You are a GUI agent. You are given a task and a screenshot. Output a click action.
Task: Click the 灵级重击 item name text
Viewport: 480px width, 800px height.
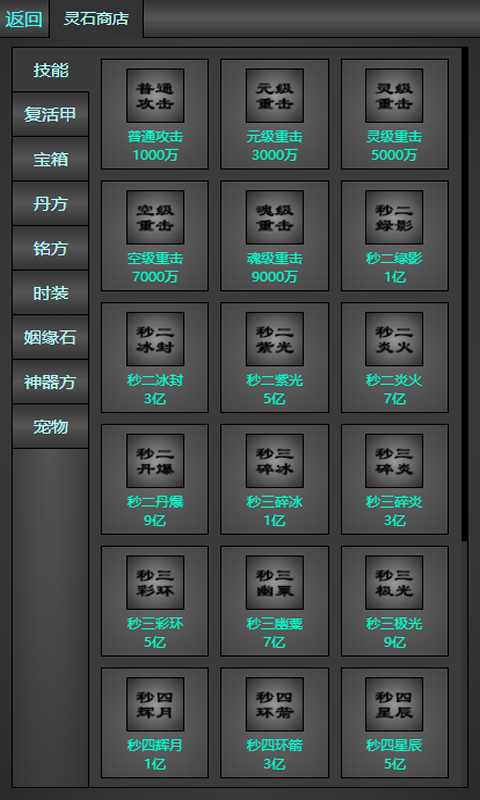[x=394, y=137]
